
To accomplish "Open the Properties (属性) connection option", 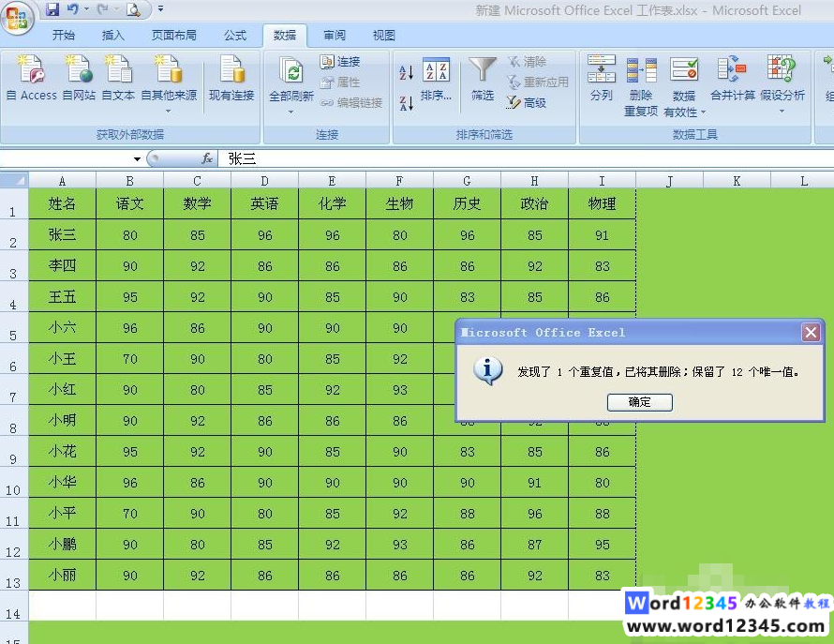I will tap(340, 82).
